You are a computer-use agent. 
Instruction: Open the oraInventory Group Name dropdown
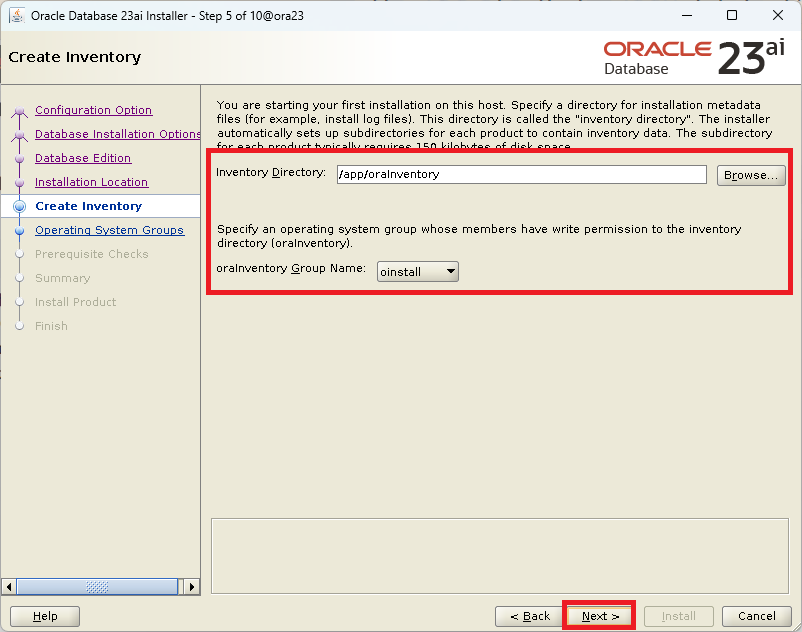pos(417,272)
